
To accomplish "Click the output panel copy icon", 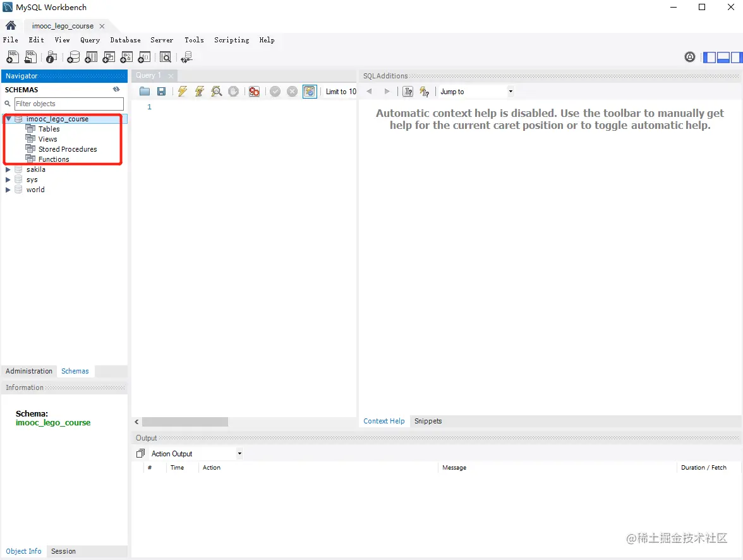I will point(140,454).
